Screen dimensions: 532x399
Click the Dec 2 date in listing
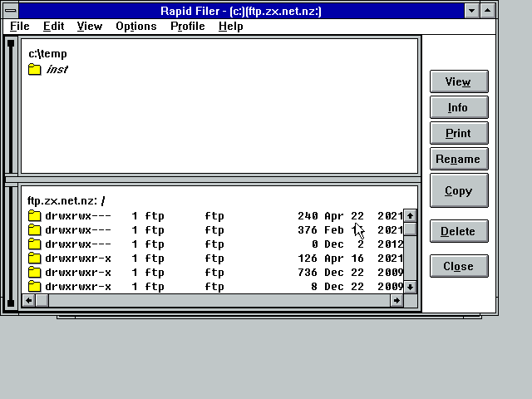(x=344, y=244)
